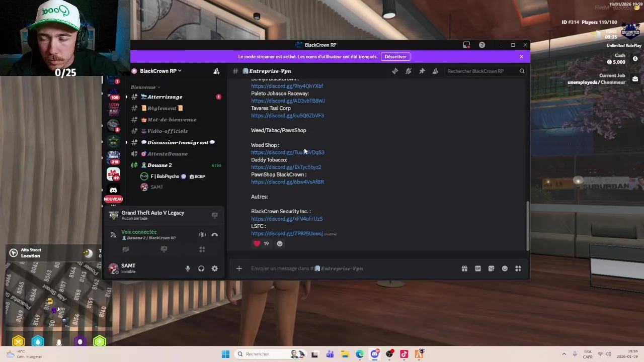Open the emoji picker in message bar
644x362 pixels.
505,268
